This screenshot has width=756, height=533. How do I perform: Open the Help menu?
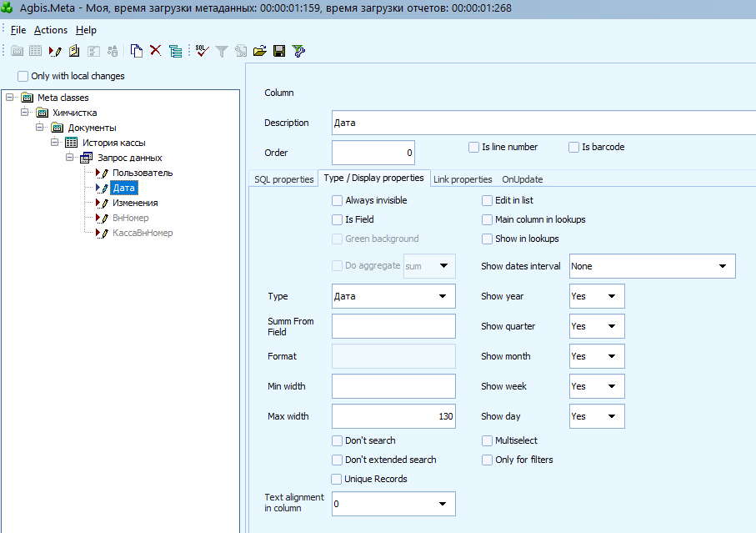(86, 30)
